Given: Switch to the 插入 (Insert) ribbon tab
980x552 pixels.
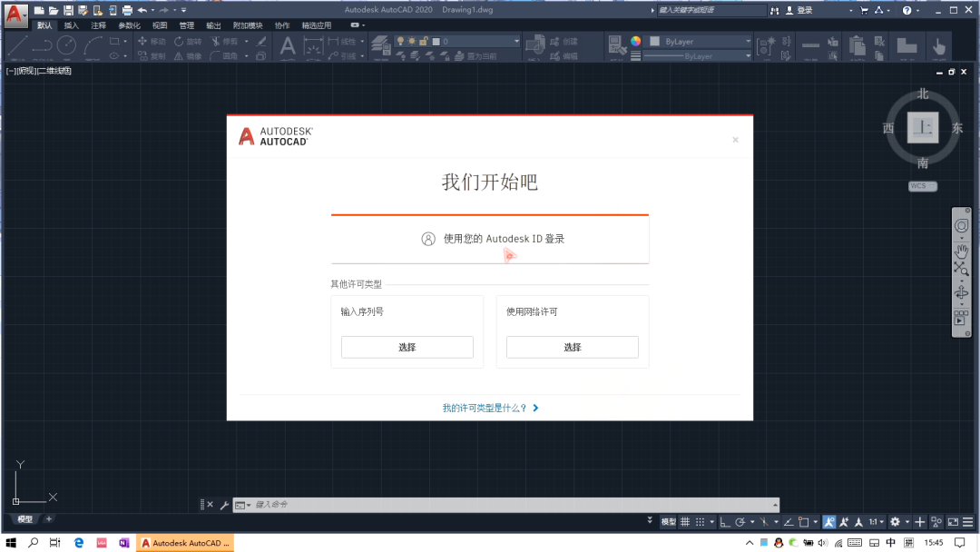Looking at the screenshot, I should 72,25.
